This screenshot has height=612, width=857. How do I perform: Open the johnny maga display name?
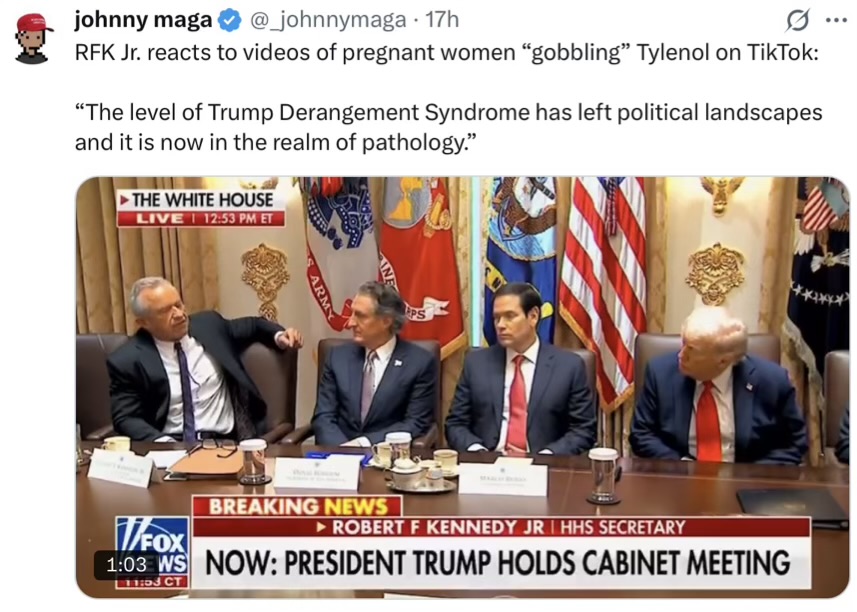[143, 20]
